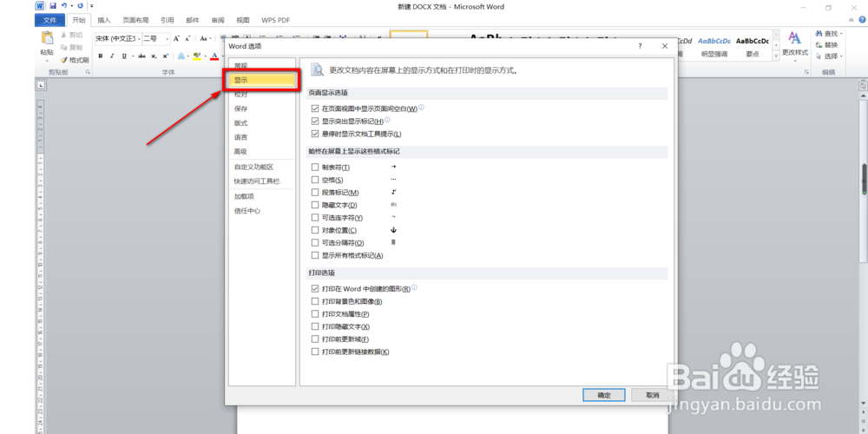Click the Word Options dialog help question mark
The width and height of the screenshot is (868, 434).
(x=640, y=47)
